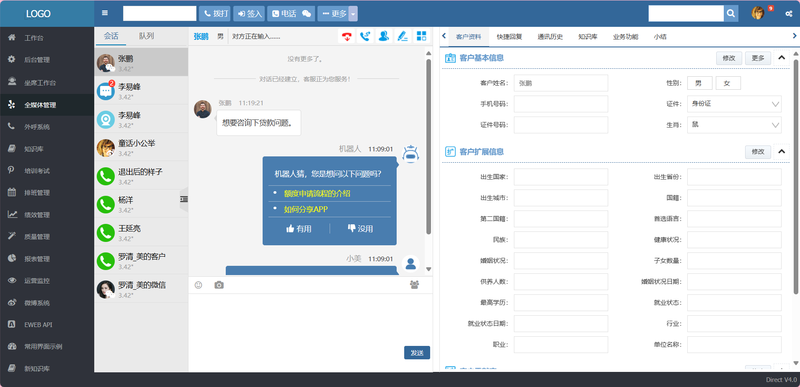This screenshot has height=387, width=800.
Task: Switch to 快捷回复 tab
Action: 509,37
